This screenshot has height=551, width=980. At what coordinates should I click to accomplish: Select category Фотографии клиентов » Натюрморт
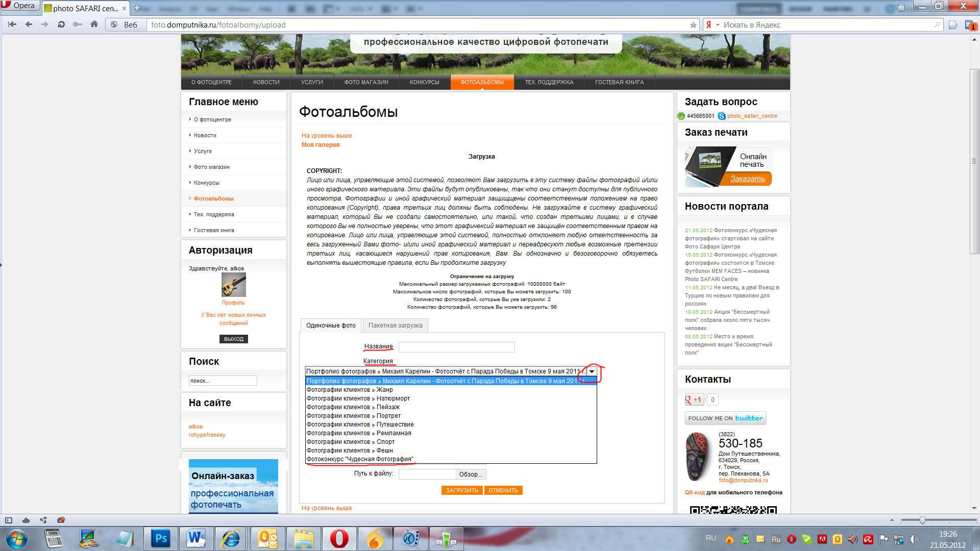pos(451,398)
